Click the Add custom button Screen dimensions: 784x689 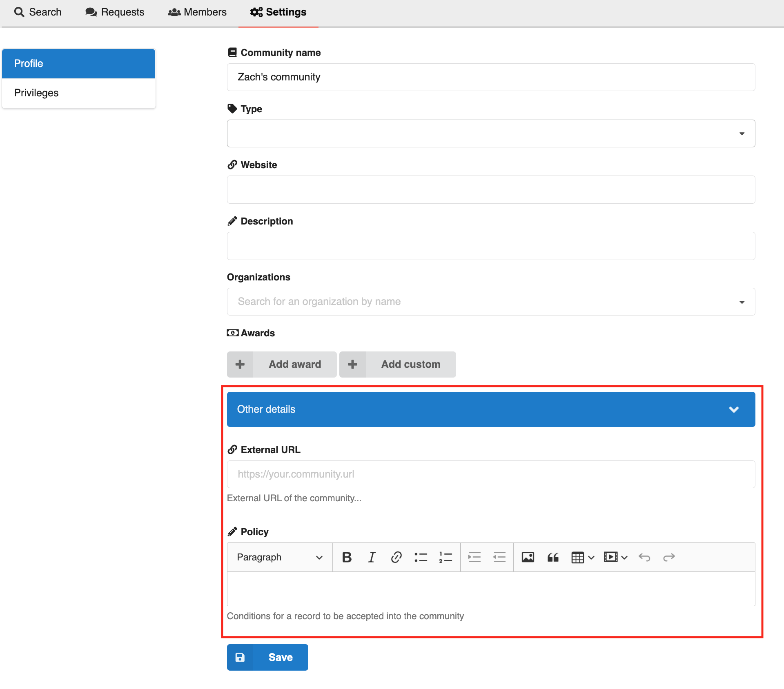coord(398,365)
